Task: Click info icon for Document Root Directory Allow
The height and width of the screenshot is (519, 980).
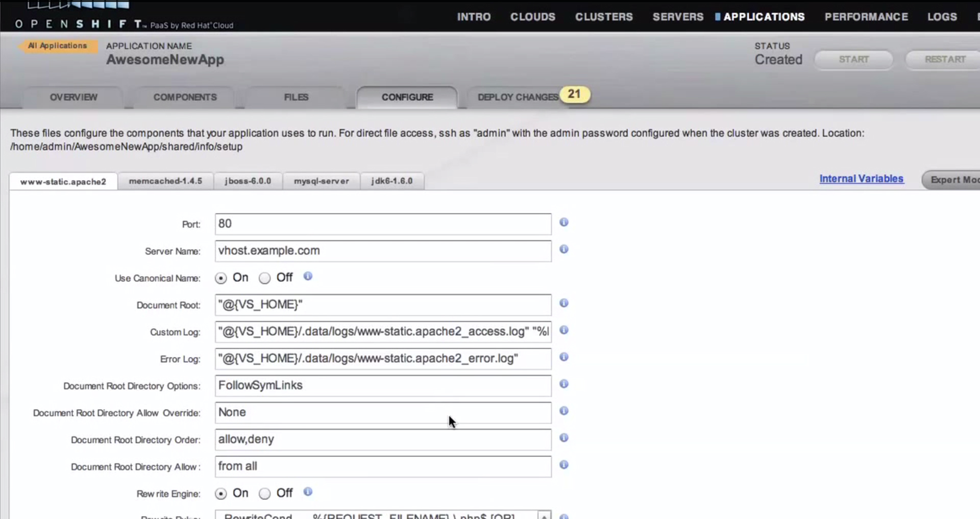Action: (563, 465)
